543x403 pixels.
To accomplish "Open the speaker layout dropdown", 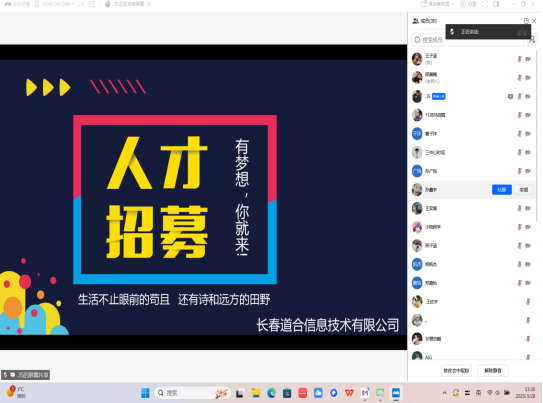I will [437, 4].
